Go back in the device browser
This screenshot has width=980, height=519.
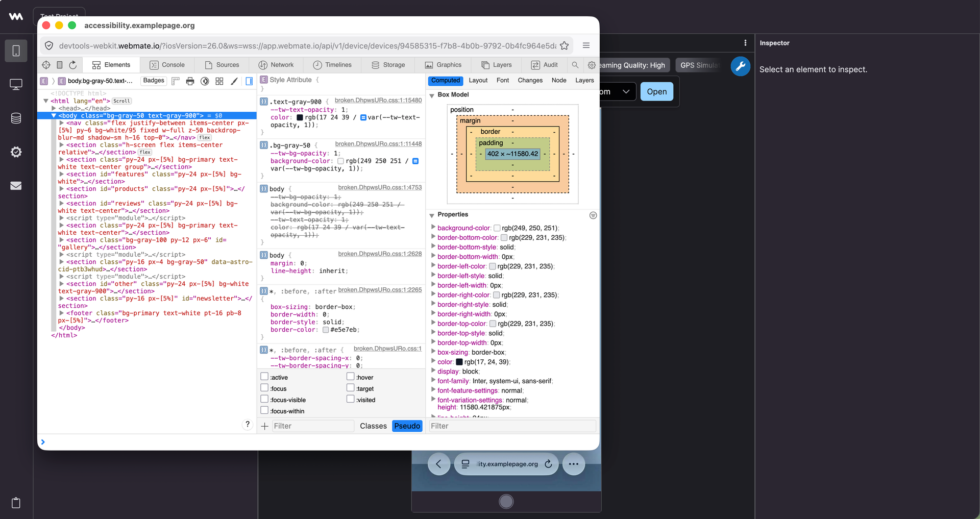439,464
